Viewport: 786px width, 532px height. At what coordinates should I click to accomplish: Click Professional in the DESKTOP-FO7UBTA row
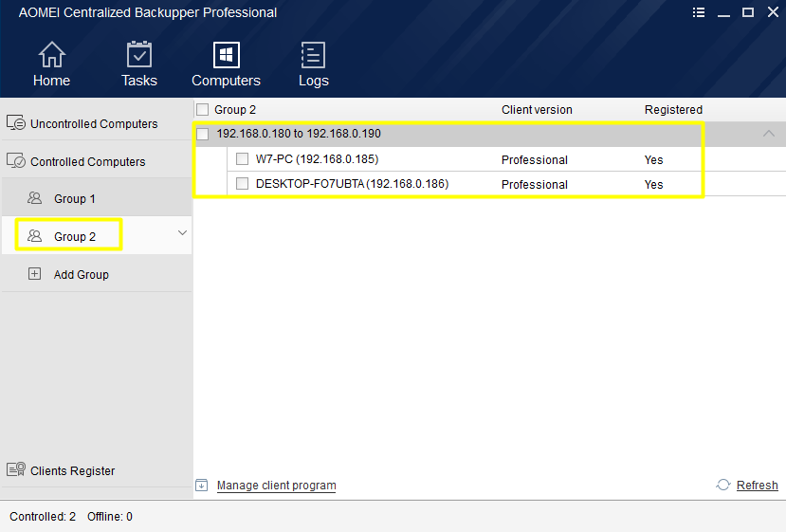(x=535, y=185)
